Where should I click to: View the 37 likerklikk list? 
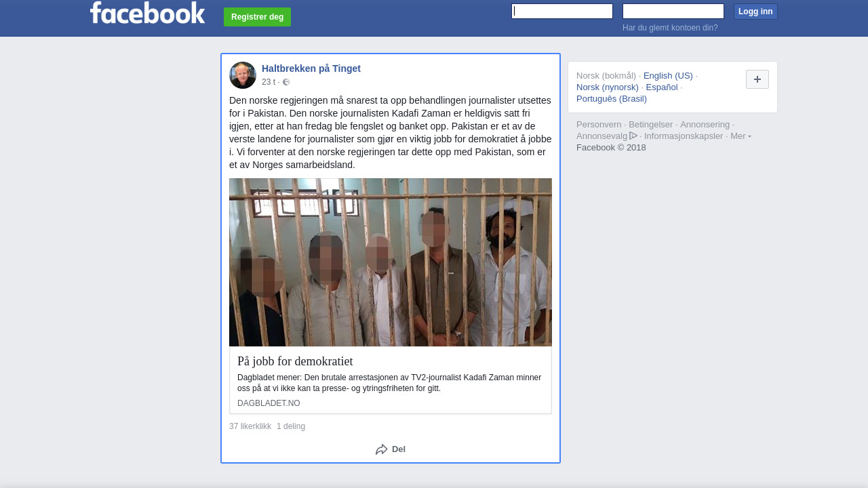(250, 426)
